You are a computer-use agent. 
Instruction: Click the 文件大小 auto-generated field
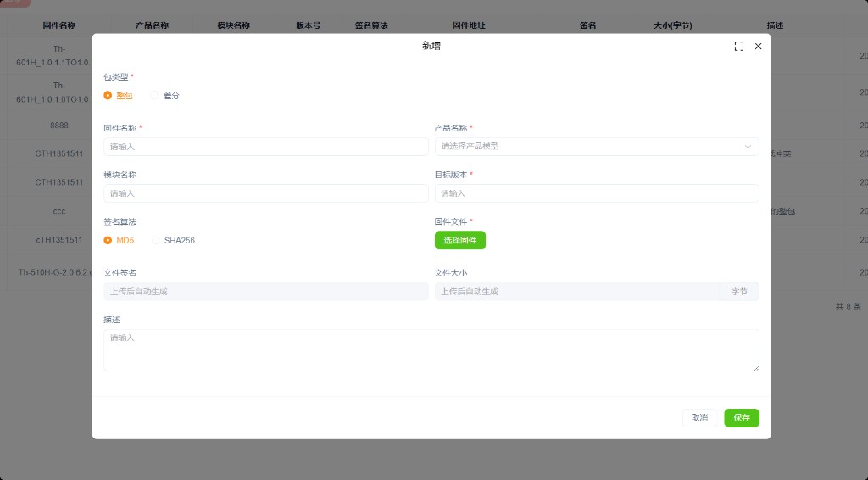(576, 291)
